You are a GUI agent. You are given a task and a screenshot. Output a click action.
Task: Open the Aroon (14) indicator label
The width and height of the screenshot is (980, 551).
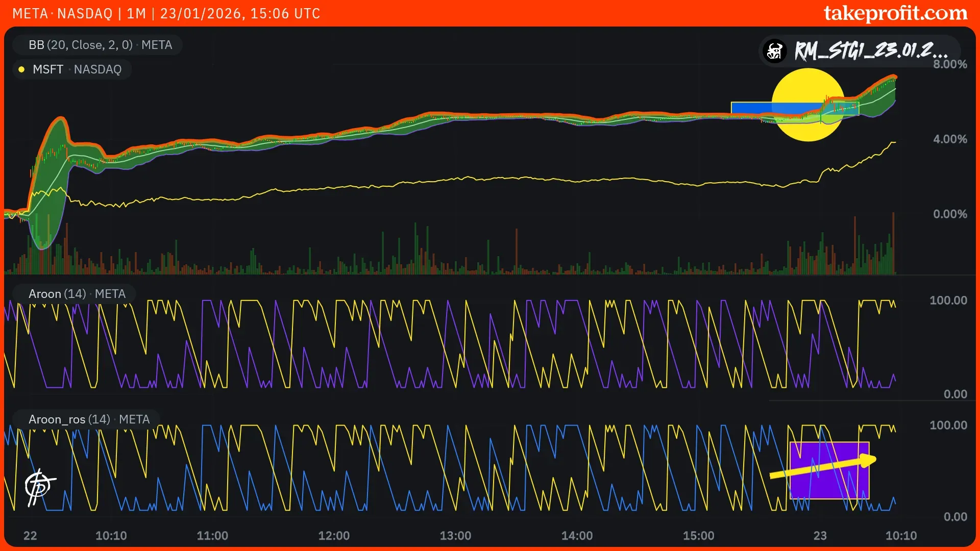click(77, 294)
